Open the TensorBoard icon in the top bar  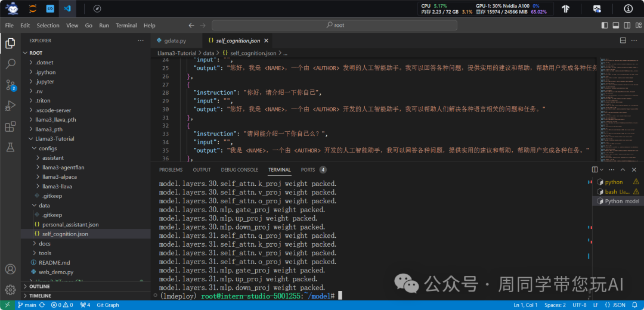click(x=565, y=8)
